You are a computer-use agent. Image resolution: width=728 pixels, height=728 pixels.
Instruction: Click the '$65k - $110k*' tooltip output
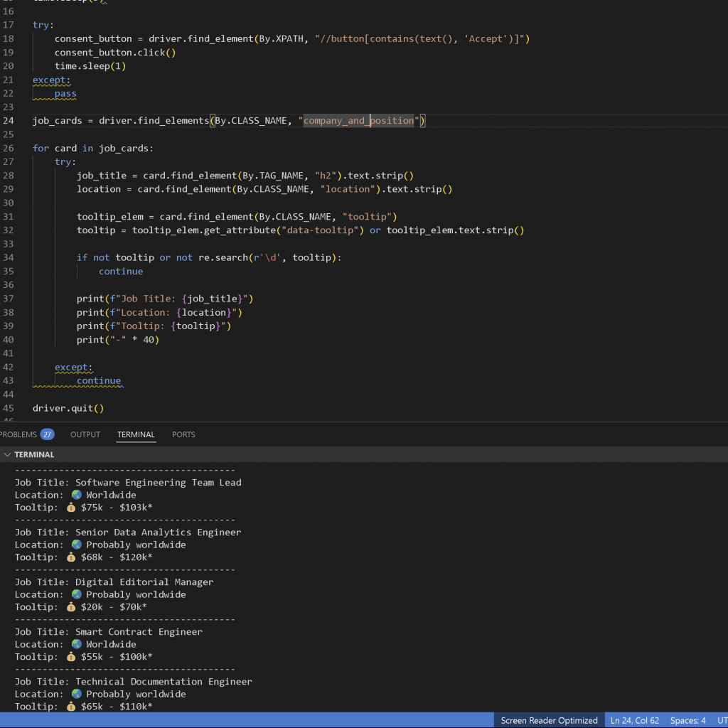117,706
